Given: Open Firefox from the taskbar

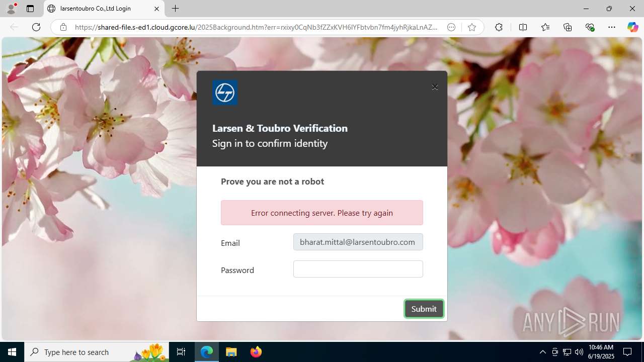Looking at the screenshot, I should (x=256, y=352).
